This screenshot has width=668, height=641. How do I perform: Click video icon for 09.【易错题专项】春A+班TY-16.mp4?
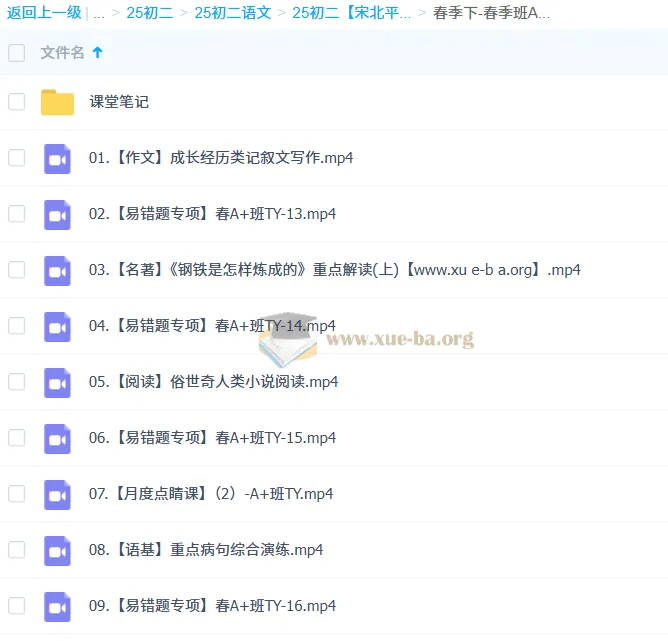tap(58, 607)
